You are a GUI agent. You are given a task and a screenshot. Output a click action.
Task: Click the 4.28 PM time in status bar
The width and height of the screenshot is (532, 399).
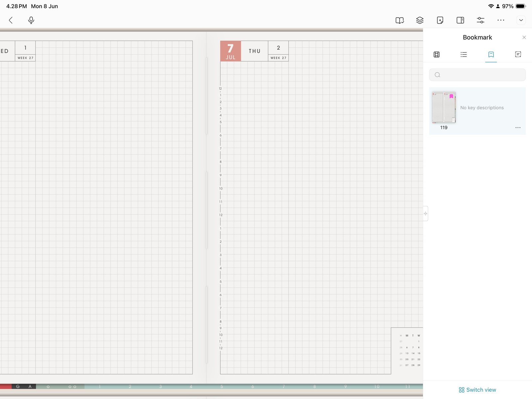point(17,6)
